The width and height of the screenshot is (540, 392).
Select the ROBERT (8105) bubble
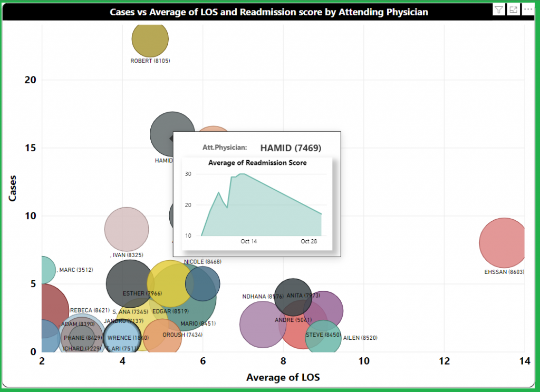(x=150, y=39)
